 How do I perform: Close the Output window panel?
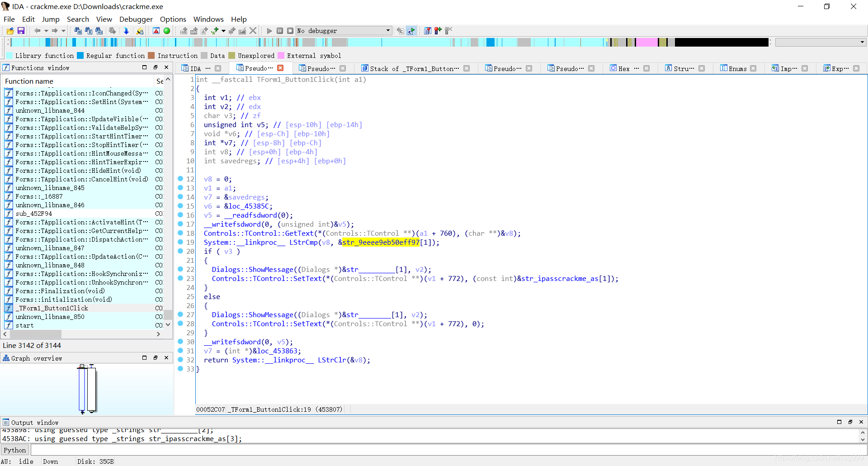click(861, 422)
